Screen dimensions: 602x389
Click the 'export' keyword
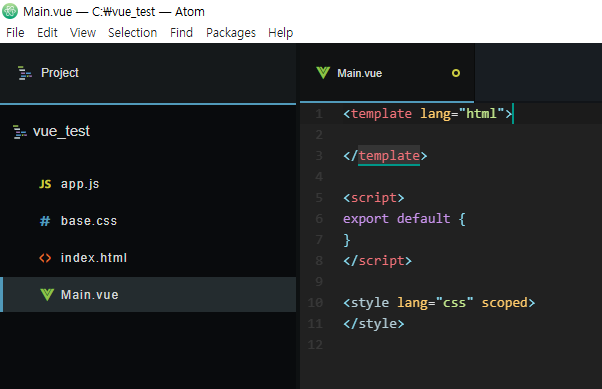(366, 219)
